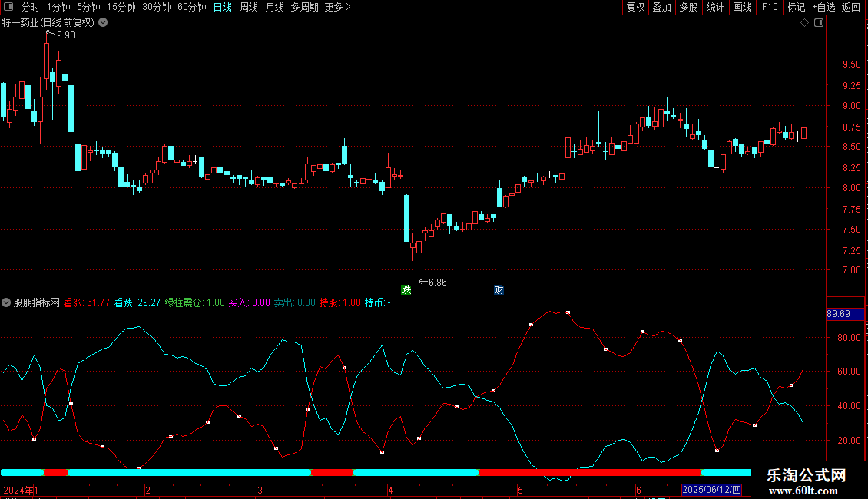Click the 标记 mark button
868x499 pixels.
click(796, 7)
